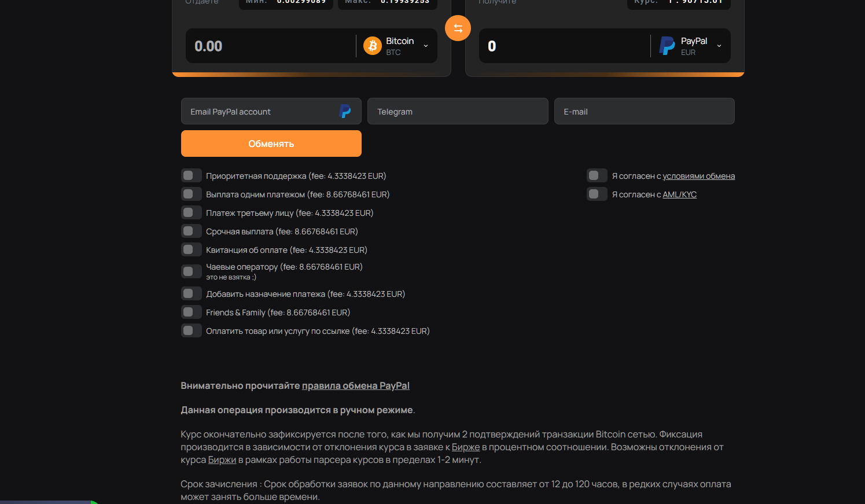Expand the Bitcoin currency dropdown chevron
The image size is (865, 504).
click(426, 46)
